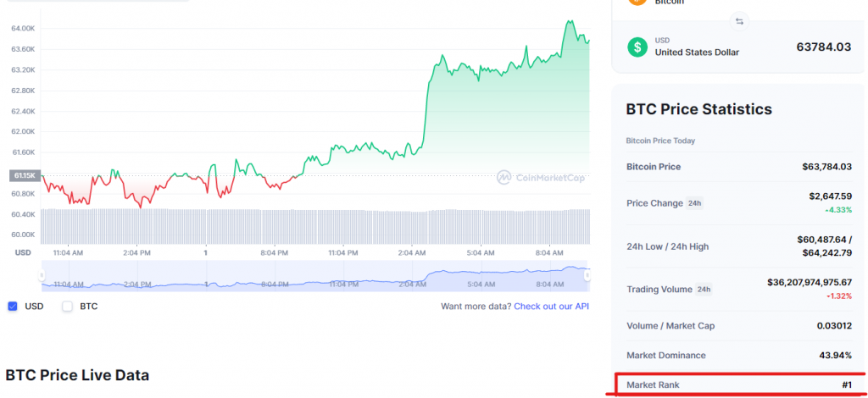Click the Bitcoin Price $63,784.03 value

pos(827,166)
